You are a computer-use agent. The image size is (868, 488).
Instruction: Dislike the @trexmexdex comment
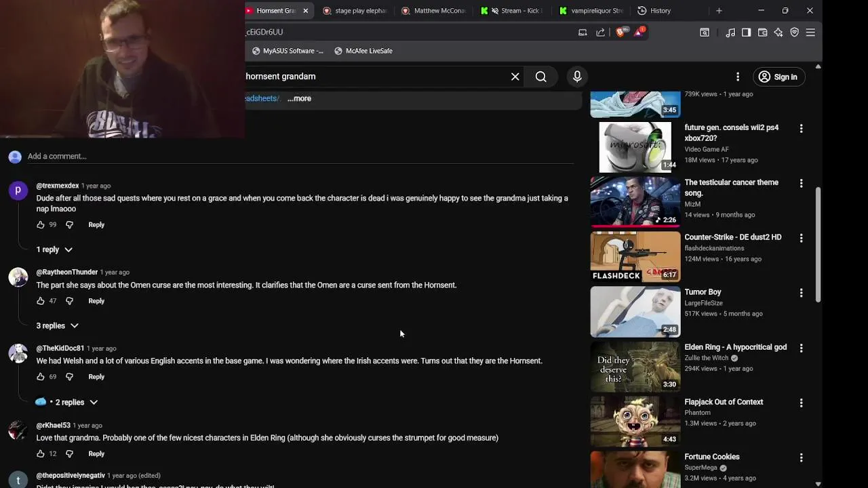[x=69, y=224]
